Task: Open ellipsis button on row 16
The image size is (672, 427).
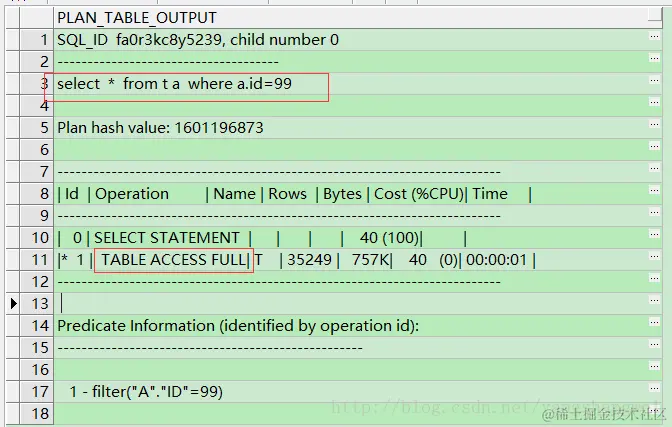Action: [x=654, y=367]
